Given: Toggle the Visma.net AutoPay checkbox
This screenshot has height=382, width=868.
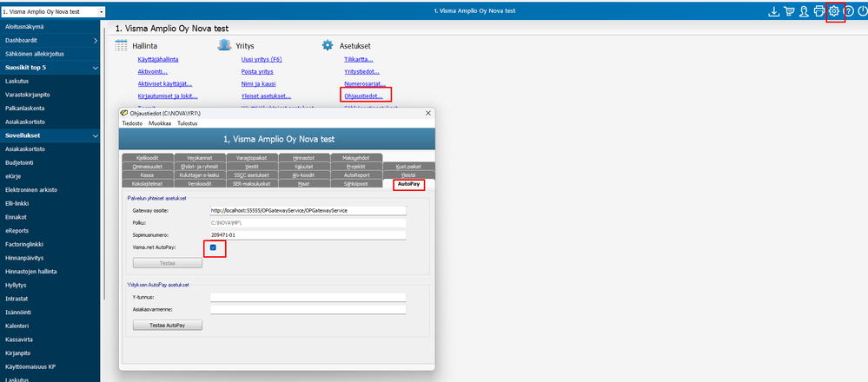Looking at the screenshot, I should [x=213, y=247].
